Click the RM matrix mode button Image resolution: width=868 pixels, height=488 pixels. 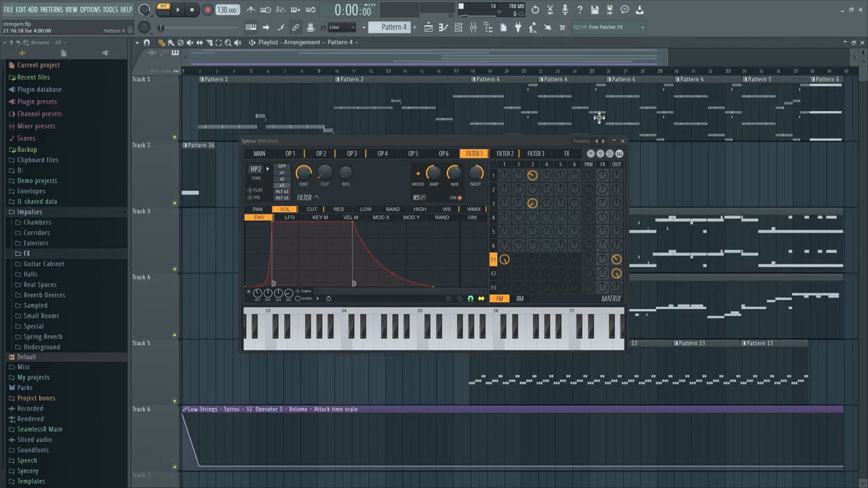[519, 299]
